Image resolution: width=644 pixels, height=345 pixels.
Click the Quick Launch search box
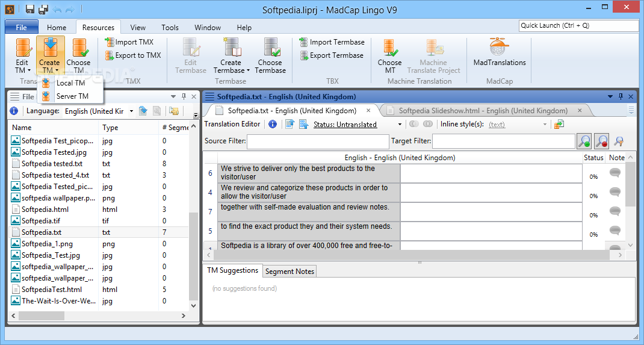point(578,25)
